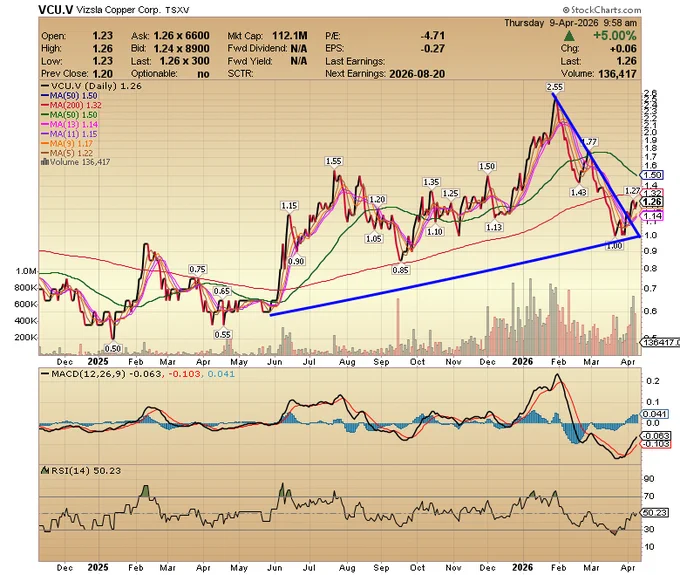Click the 1.35 price label on the chart
This screenshot has height=575, width=680.
pyautogui.click(x=431, y=182)
